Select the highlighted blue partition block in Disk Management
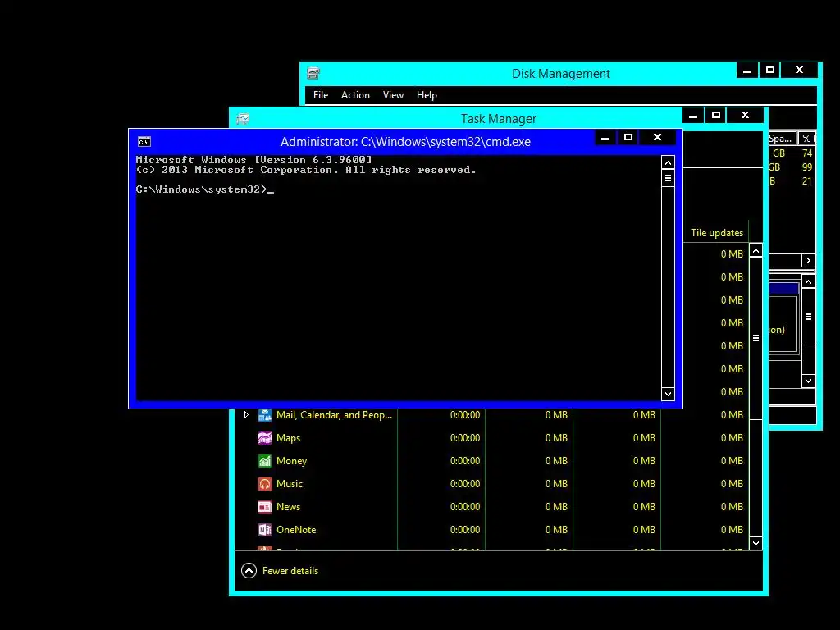Image resolution: width=840 pixels, height=630 pixels. (x=783, y=288)
